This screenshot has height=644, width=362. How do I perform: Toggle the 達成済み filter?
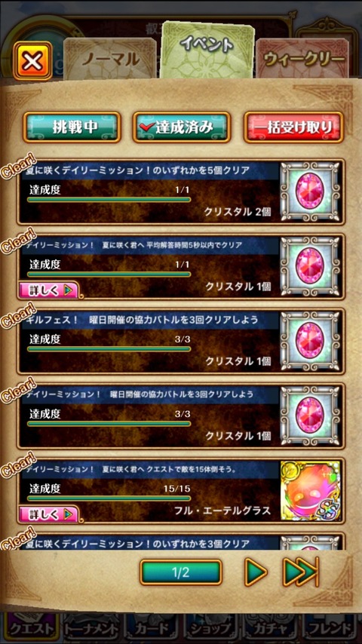click(181, 127)
